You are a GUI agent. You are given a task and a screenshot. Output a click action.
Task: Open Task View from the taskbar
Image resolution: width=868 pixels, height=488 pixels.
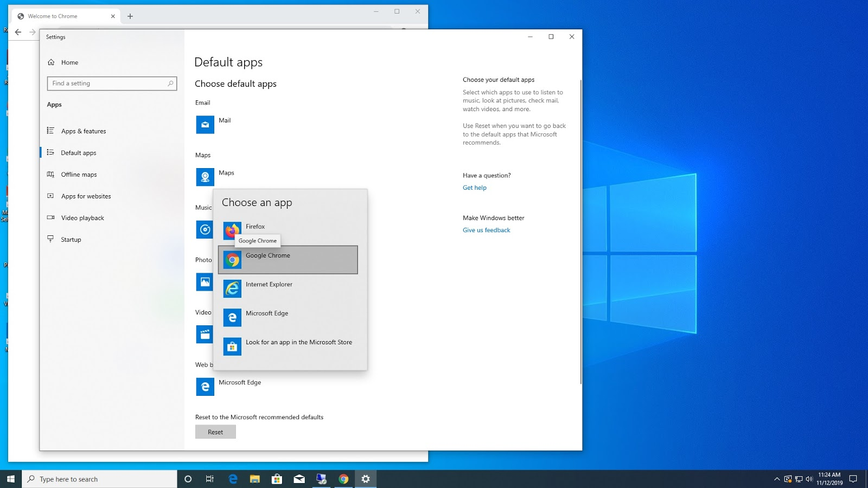(x=210, y=479)
